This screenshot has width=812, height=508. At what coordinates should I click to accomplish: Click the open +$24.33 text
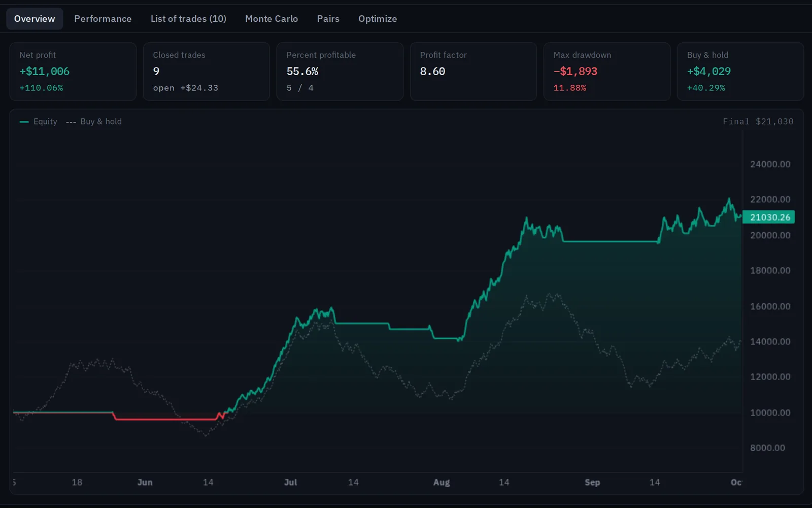[186, 88]
